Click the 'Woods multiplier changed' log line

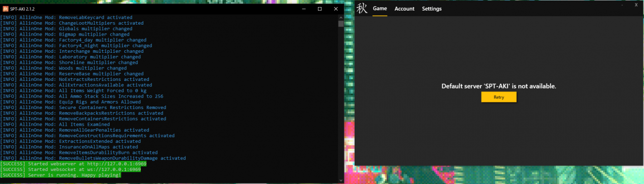63,68
